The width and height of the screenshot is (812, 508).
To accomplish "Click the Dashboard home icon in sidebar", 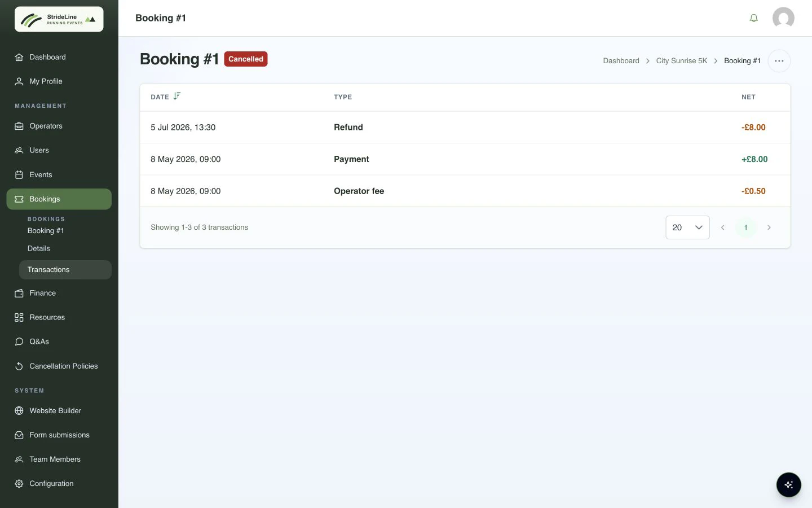I will pos(19,57).
